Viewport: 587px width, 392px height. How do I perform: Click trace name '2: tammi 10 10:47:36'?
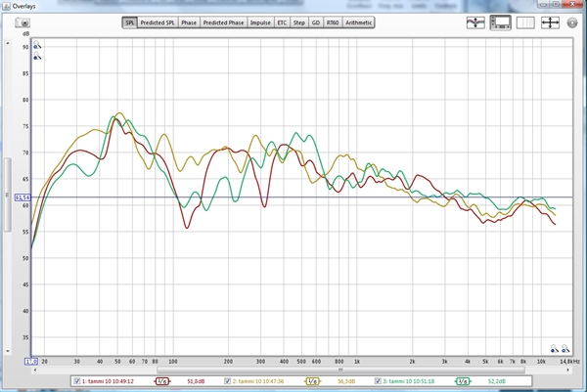pyautogui.click(x=258, y=381)
